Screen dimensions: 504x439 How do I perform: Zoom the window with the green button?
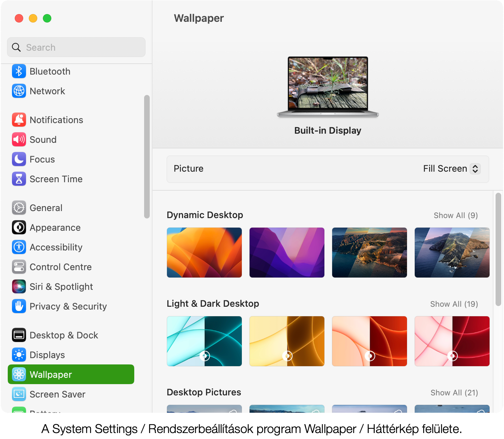[47, 18]
